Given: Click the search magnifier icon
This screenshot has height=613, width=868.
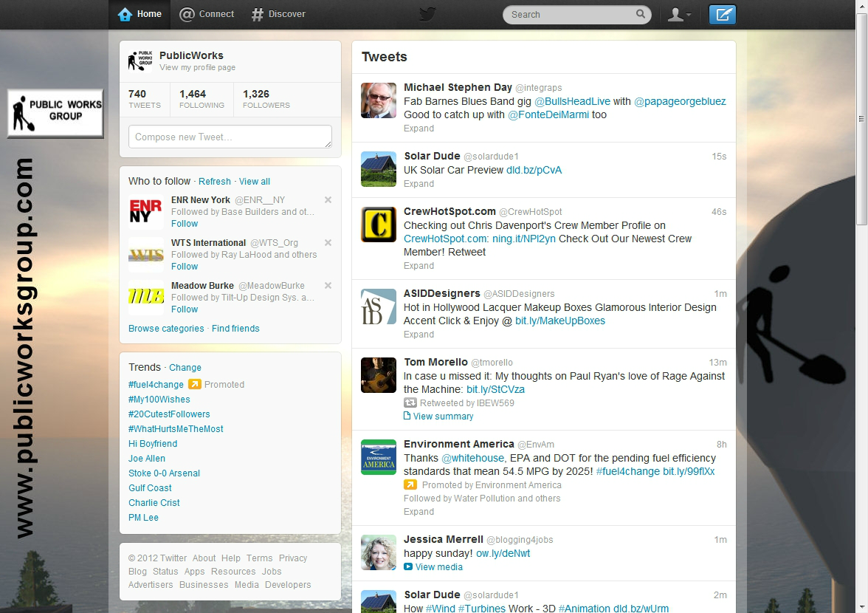Looking at the screenshot, I should [641, 14].
